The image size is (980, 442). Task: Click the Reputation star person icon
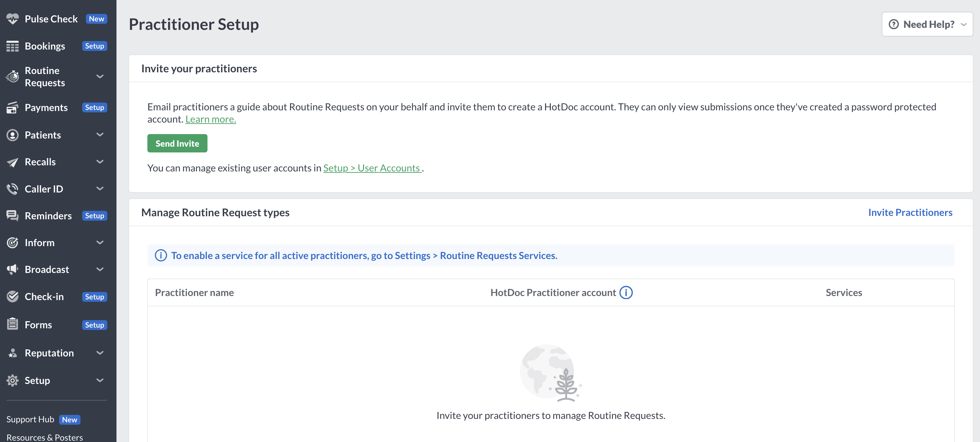tap(13, 353)
